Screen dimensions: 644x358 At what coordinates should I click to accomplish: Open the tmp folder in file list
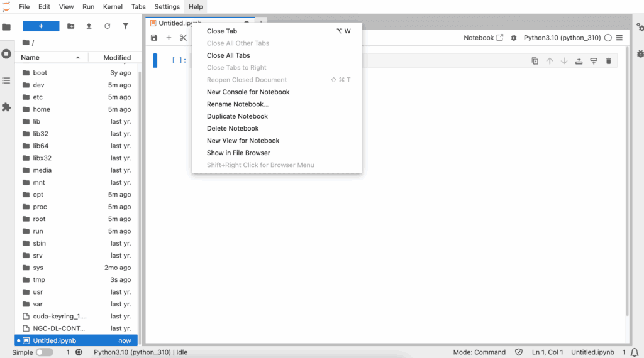39,280
